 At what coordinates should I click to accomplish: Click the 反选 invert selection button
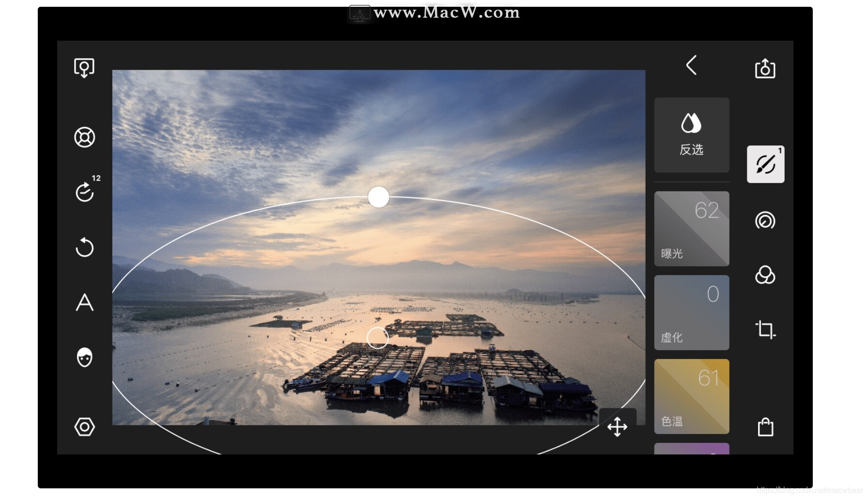pyautogui.click(x=692, y=135)
